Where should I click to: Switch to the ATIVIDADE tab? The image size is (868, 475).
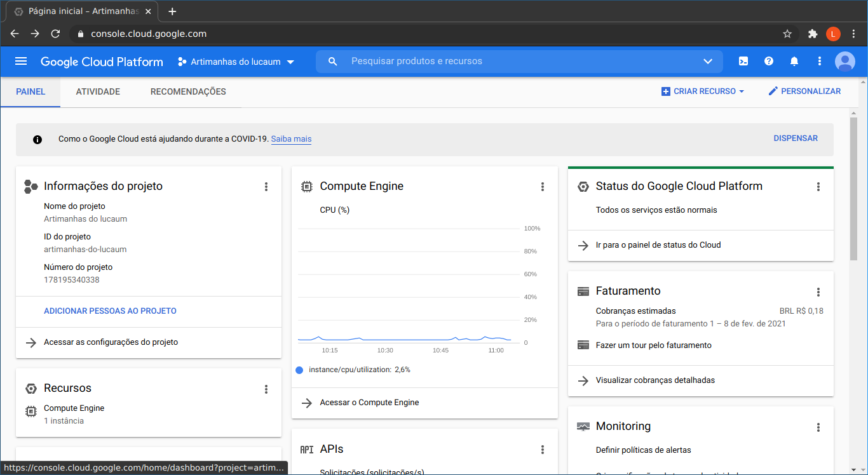click(x=98, y=92)
